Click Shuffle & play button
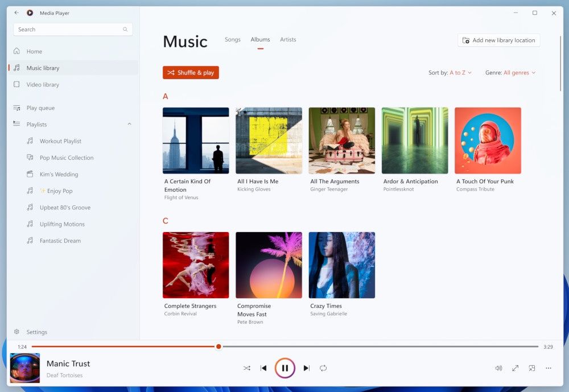This screenshot has width=569, height=392. pos(191,73)
